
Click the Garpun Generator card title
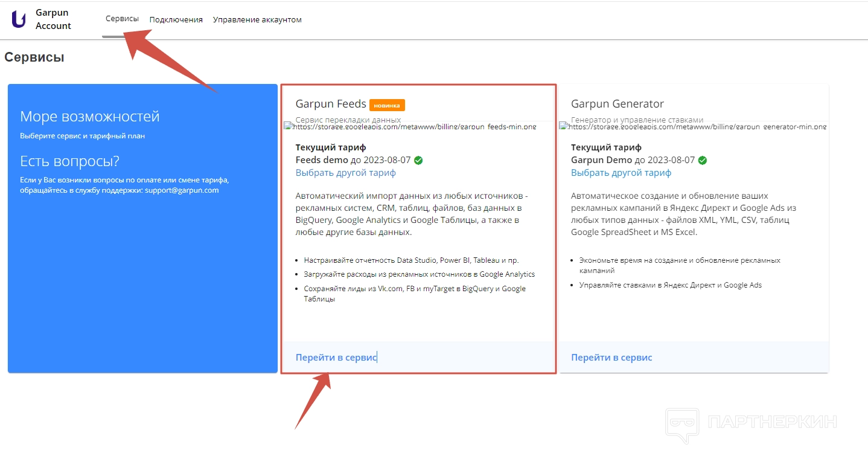(617, 104)
